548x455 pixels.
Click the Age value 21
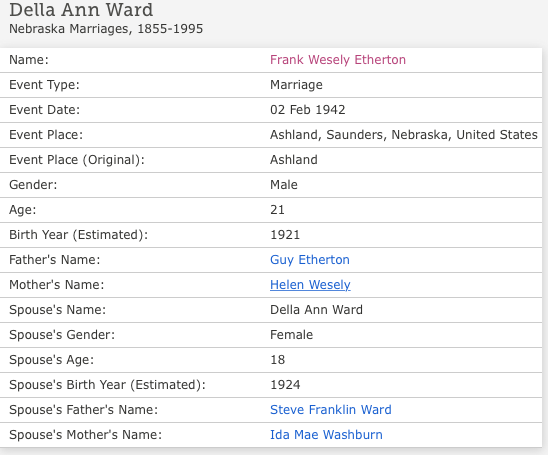[x=277, y=210]
